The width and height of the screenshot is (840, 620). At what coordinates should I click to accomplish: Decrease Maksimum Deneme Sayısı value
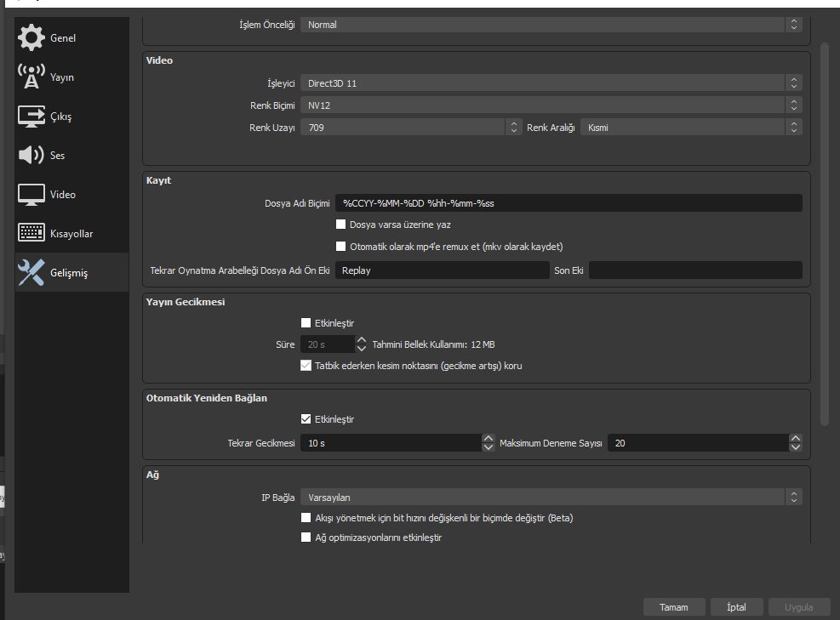pyautogui.click(x=796, y=447)
